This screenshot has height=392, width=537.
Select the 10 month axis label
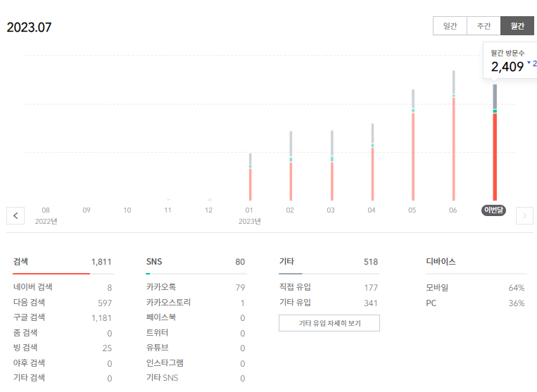(127, 210)
